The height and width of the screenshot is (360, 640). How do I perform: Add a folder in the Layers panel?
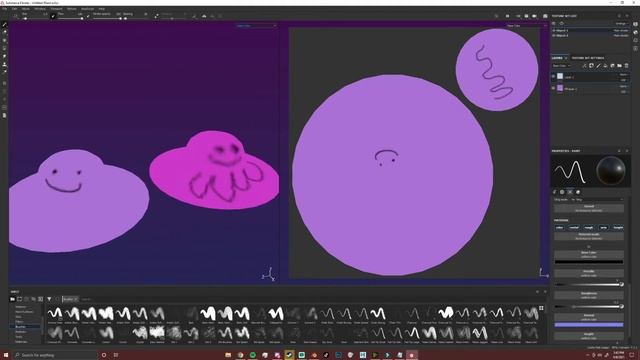619,66
